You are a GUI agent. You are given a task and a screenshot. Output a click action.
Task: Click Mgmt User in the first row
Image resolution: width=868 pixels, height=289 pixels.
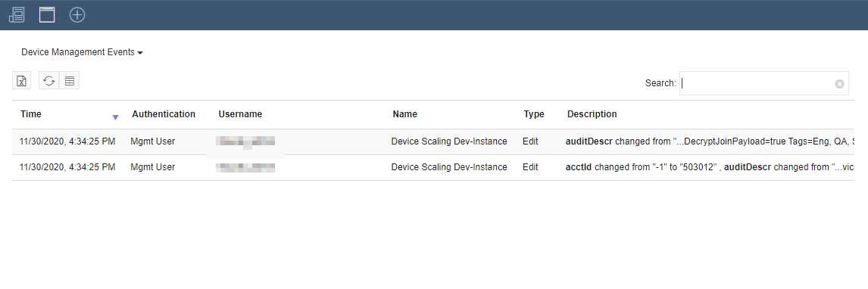coord(153,141)
